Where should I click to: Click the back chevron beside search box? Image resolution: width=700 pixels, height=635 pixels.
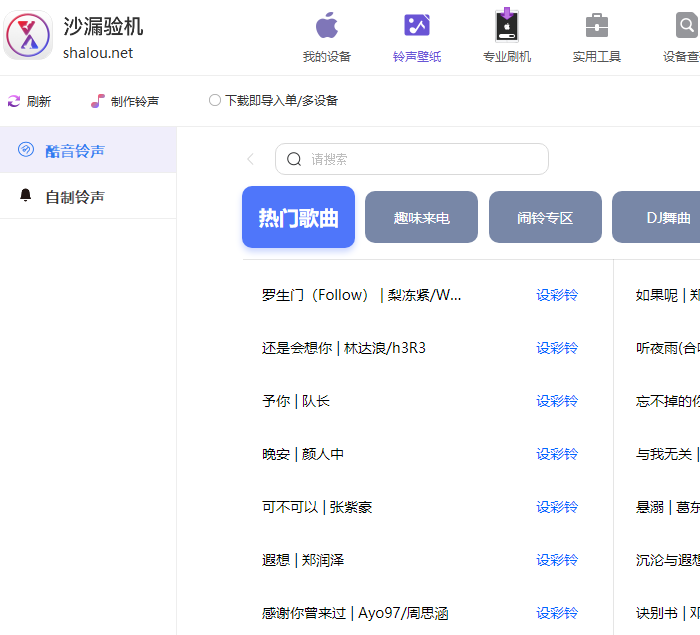click(250, 159)
